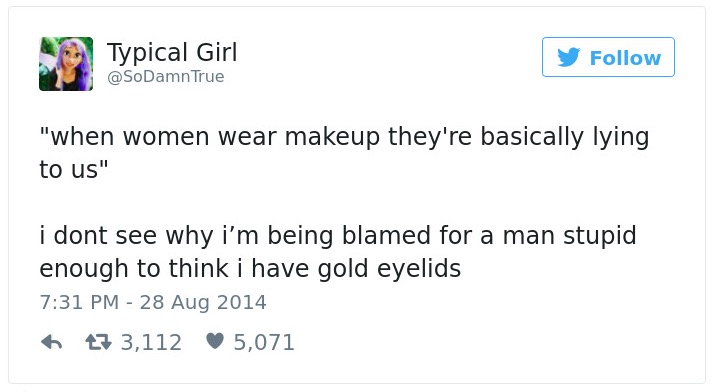Reply to the tweet with the arrow icon
Viewport: 713px width, 392px height.
[x=51, y=342]
